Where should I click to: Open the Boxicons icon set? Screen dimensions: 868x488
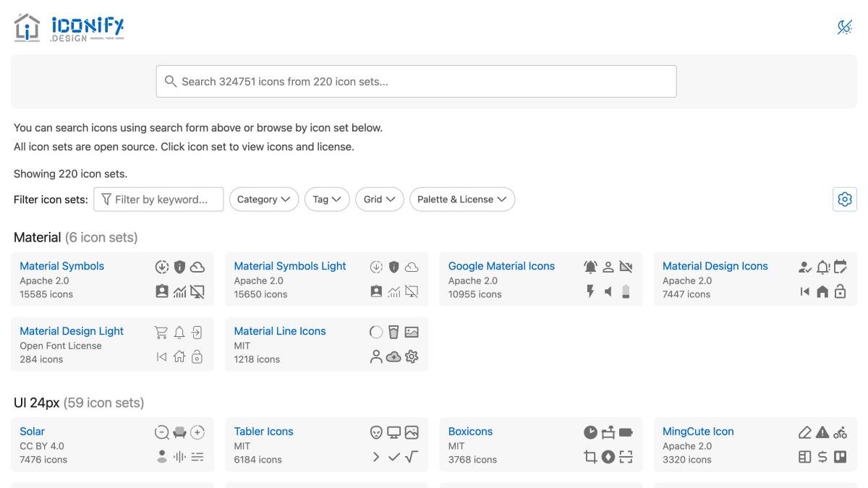click(x=470, y=432)
